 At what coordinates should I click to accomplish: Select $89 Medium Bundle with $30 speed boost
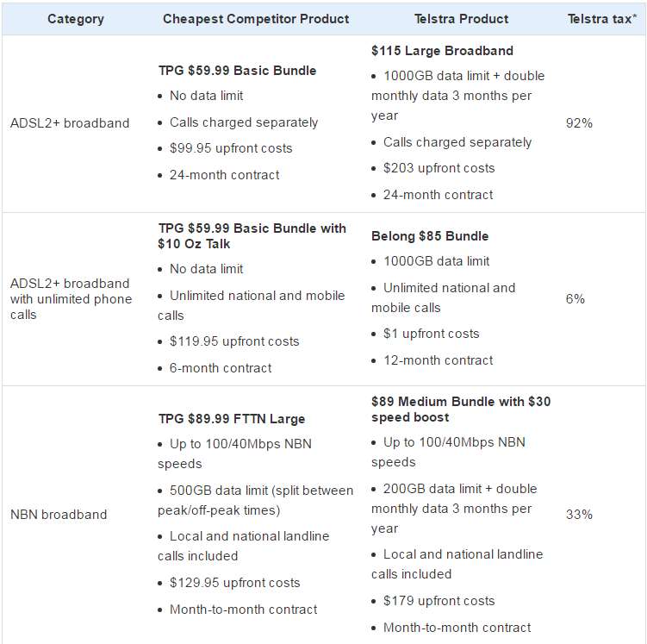461,410
